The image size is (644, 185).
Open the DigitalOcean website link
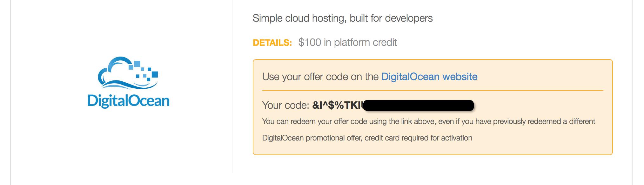coord(429,77)
